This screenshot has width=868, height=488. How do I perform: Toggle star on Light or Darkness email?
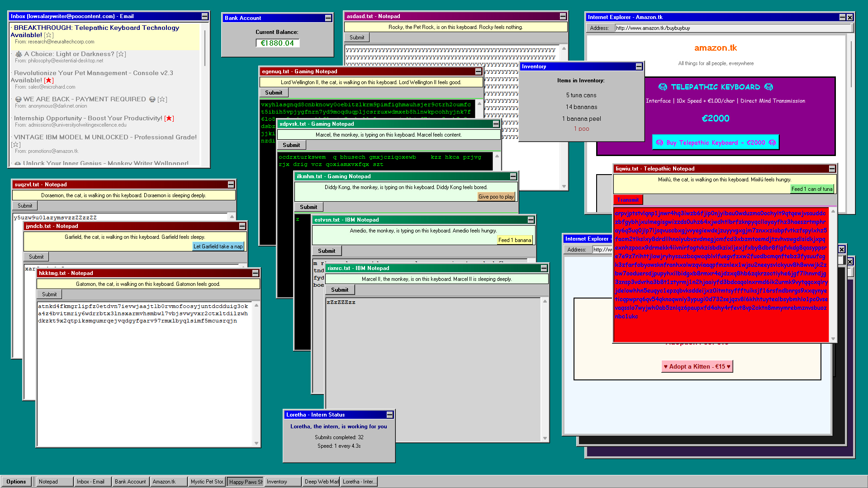[x=121, y=54]
